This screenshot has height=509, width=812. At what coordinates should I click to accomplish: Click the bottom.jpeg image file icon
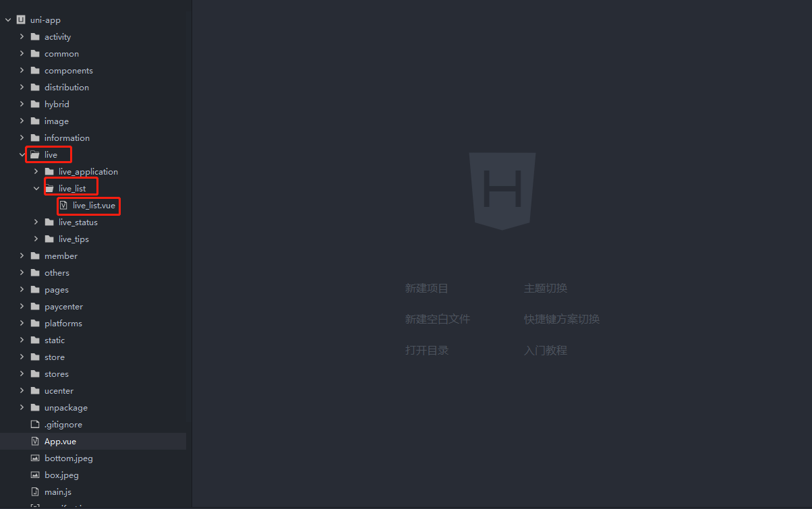pos(35,458)
